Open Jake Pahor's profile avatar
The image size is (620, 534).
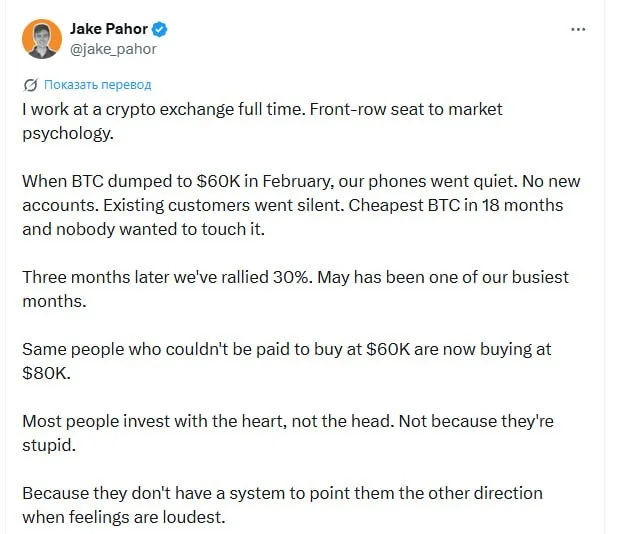[42, 39]
